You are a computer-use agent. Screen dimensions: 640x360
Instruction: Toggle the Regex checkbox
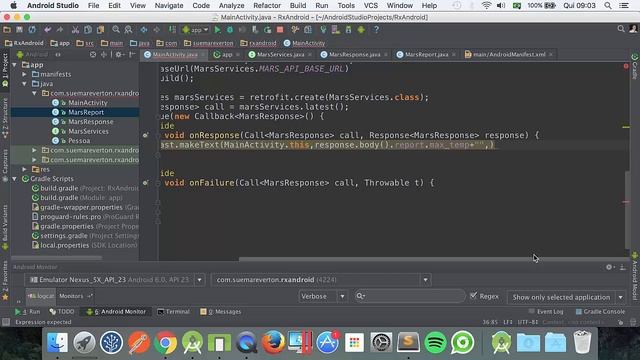tap(473, 296)
